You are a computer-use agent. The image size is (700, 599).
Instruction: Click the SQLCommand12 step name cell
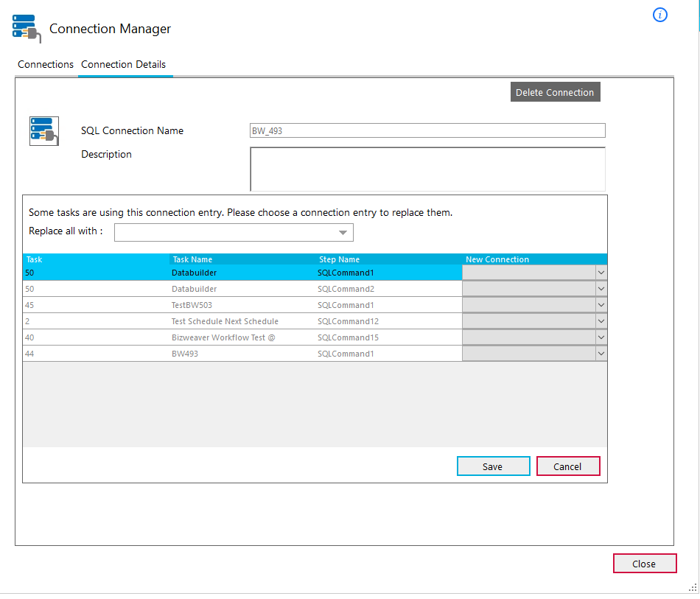pos(389,321)
